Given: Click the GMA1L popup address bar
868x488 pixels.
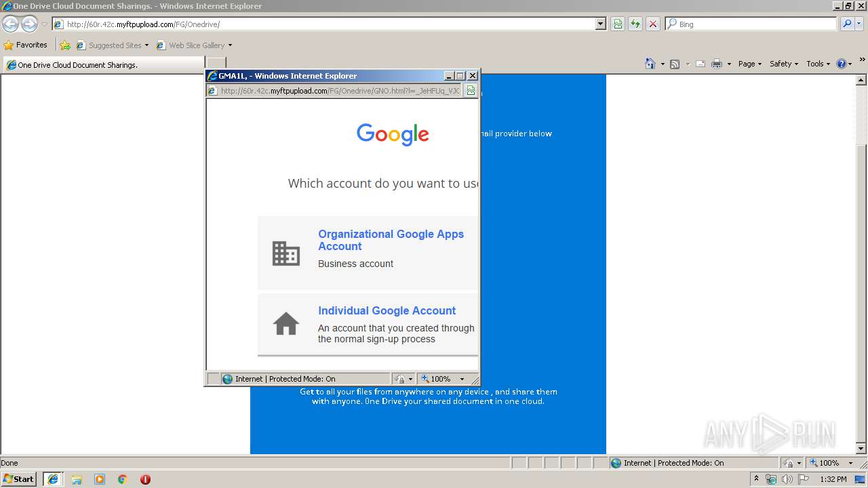Looking at the screenshot, I should [334, 90].
